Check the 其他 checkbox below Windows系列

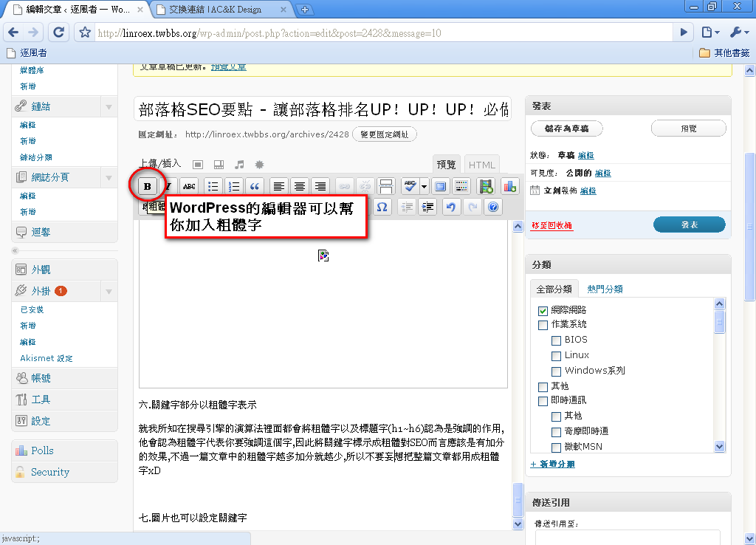click(543, 387)
